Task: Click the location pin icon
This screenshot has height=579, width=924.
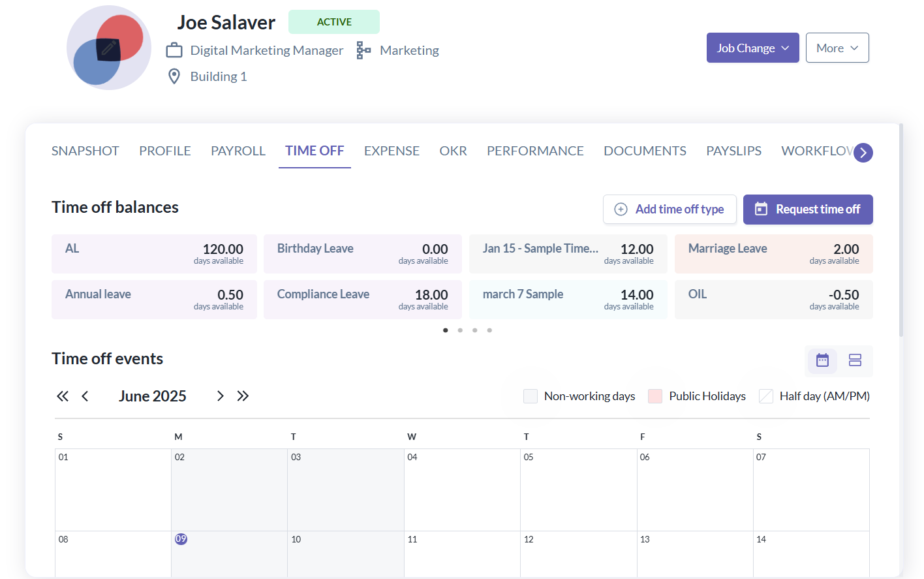Action: pos(174,76)
